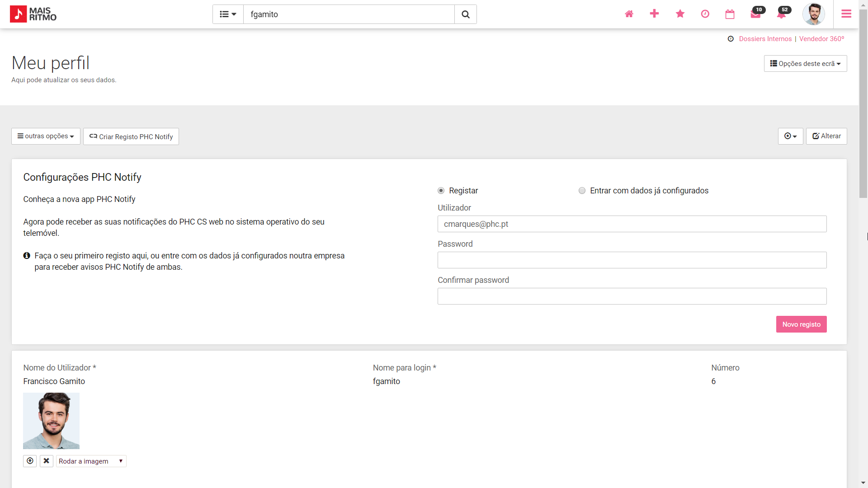Open the target icon dropdown near Alterar

(790, 136)
